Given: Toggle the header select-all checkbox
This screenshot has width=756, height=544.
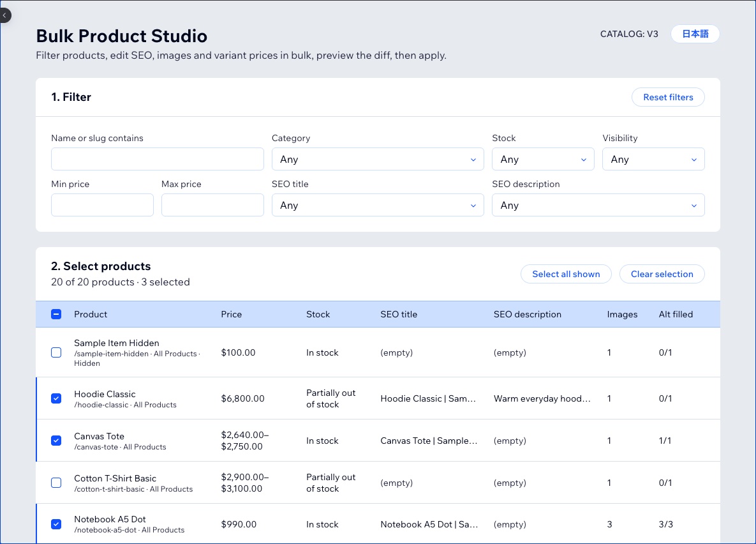Looking at the screenshot, I should (x=56, y=314).
